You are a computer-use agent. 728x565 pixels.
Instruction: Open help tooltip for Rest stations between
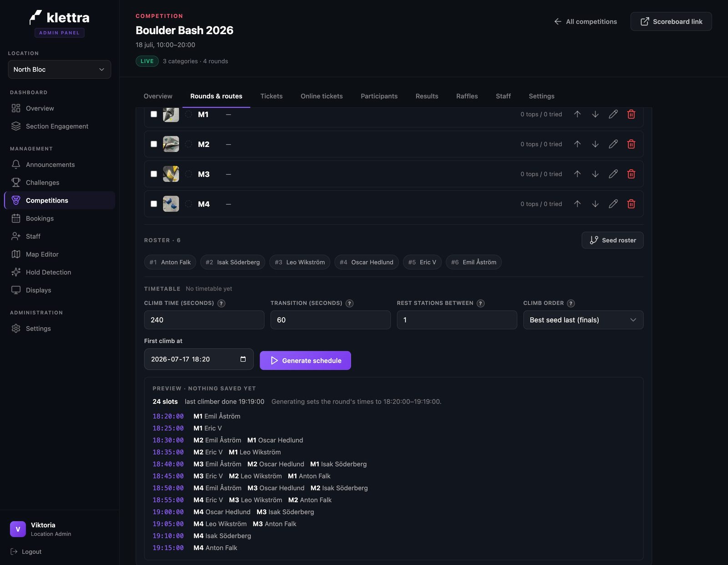pos(480,303)
